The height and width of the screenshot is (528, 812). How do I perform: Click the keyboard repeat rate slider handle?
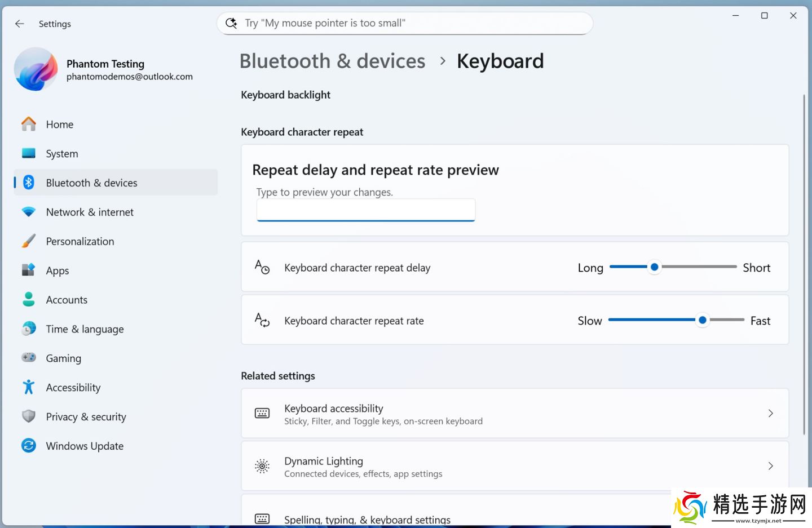tap(702, 320)
